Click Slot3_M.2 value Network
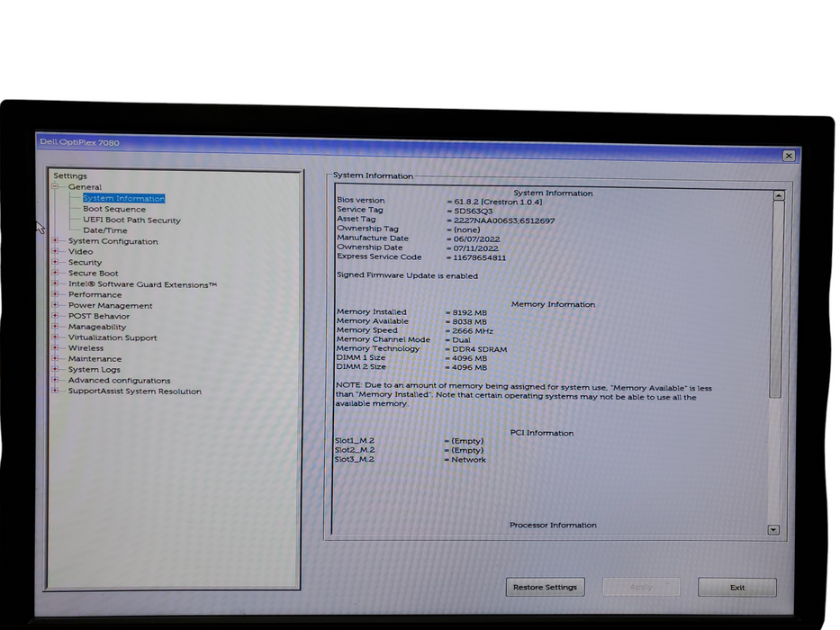Image resolution: width=840 pixels, height=630 pixels. point(468,460)
